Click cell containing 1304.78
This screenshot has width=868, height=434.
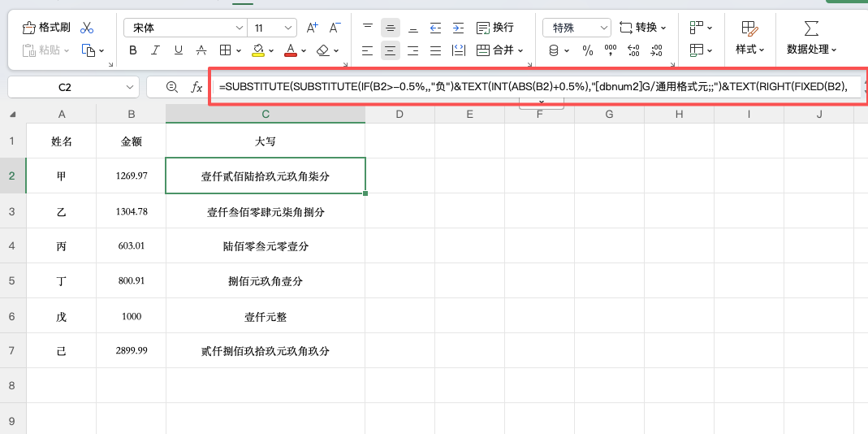[x=132, y=210]
